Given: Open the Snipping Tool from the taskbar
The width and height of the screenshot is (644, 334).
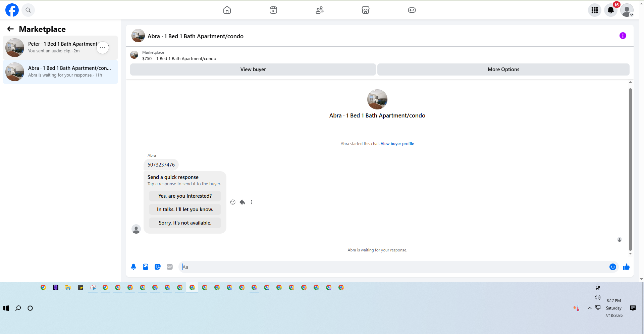Looking at the screenshot, I should point(93,287).
